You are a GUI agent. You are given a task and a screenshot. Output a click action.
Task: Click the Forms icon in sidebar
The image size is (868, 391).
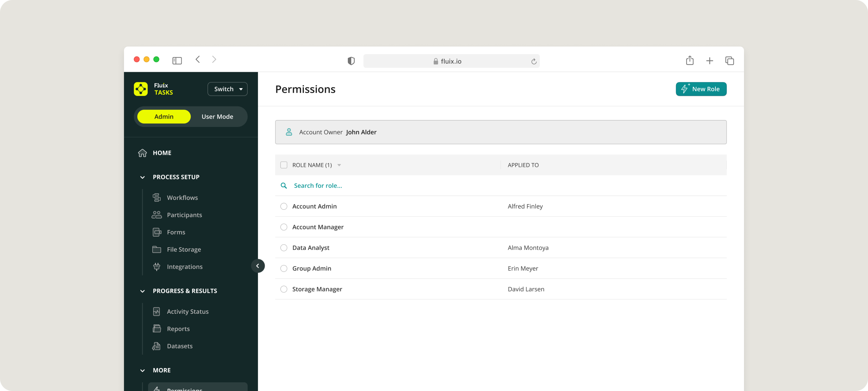(x=157, y=232)
